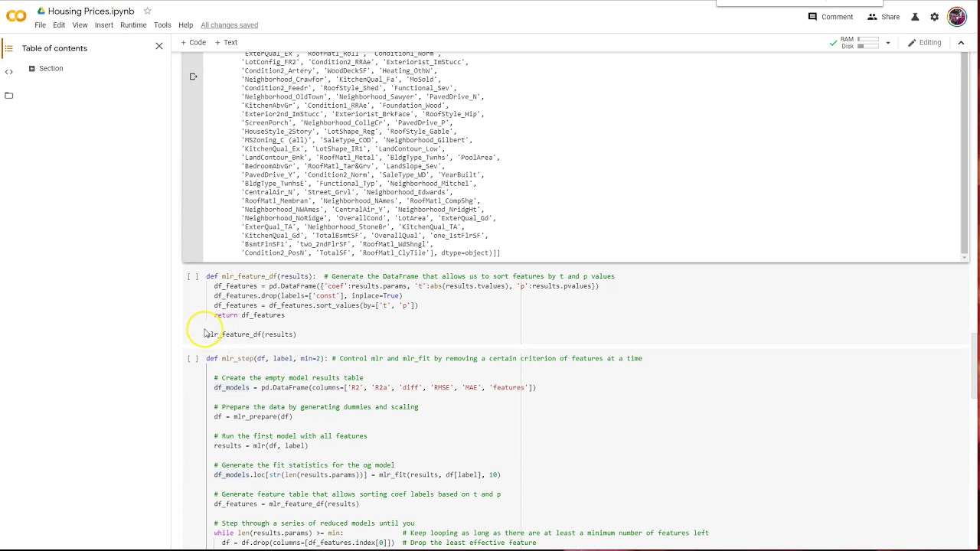
Task: Click the '# Run the first model with all features' comment
Action: tap(290, 436)
